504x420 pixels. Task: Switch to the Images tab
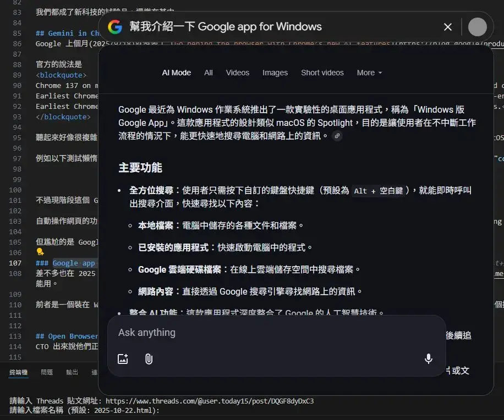(x=275, y=73)
